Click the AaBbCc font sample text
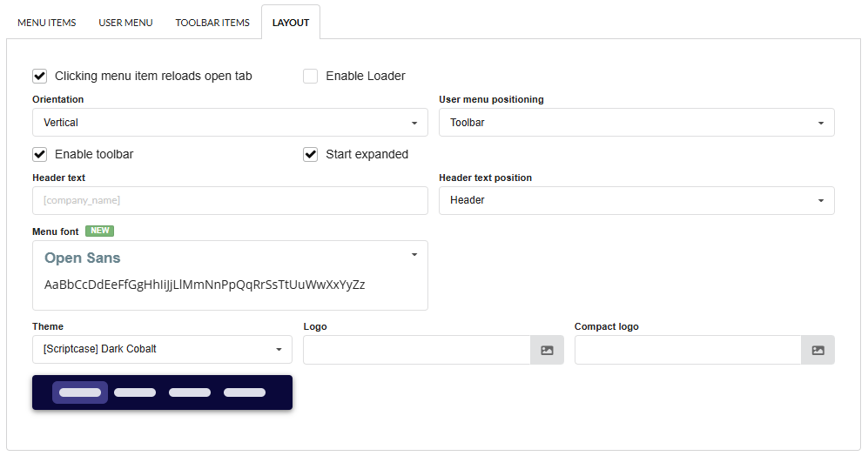Viewport: 868px width, 456px height. click(x=205, y=285)
